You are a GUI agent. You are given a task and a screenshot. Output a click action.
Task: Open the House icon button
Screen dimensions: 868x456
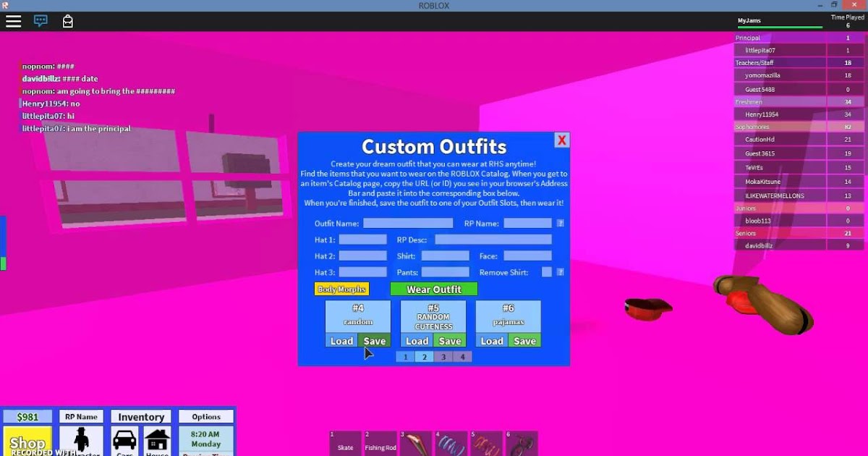pyautogui.click(x=157, y=442)
